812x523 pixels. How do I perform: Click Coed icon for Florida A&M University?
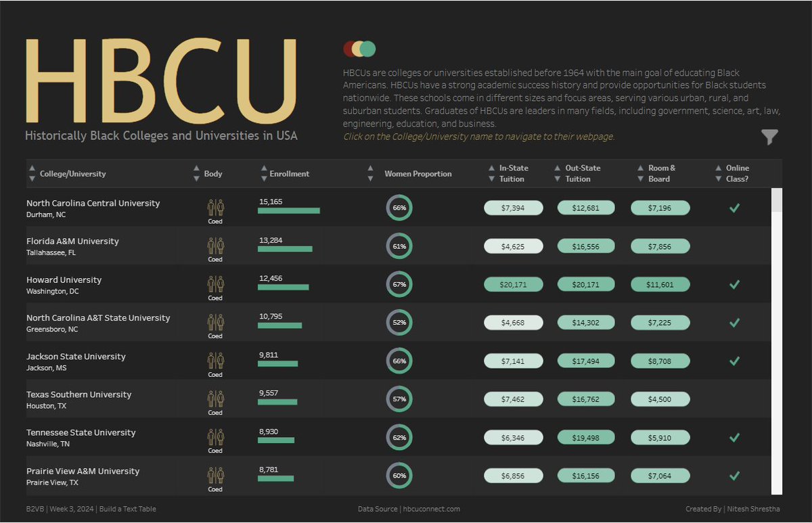(x=215, y=245)
